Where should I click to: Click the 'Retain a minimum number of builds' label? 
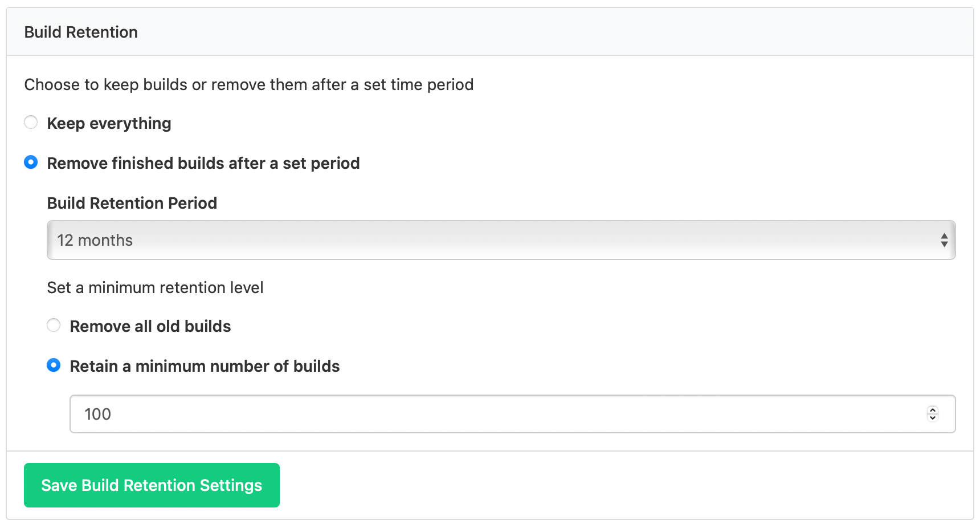(205, 366)
